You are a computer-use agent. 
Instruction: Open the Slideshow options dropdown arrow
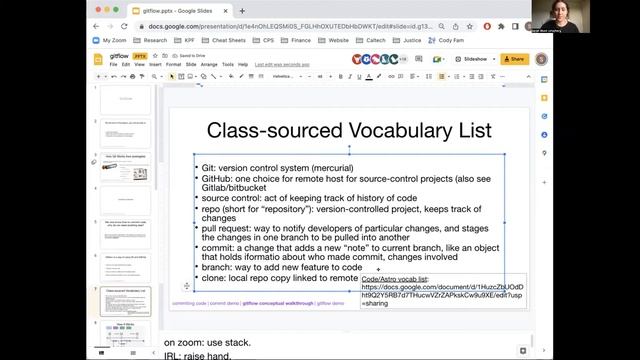click(x=494, y=59)
